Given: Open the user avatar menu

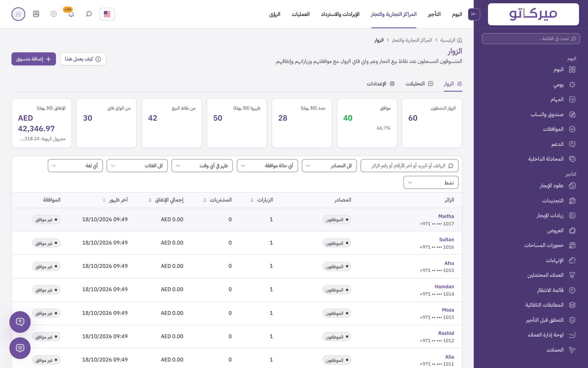Looking at the screenshot, I should 18,14.
